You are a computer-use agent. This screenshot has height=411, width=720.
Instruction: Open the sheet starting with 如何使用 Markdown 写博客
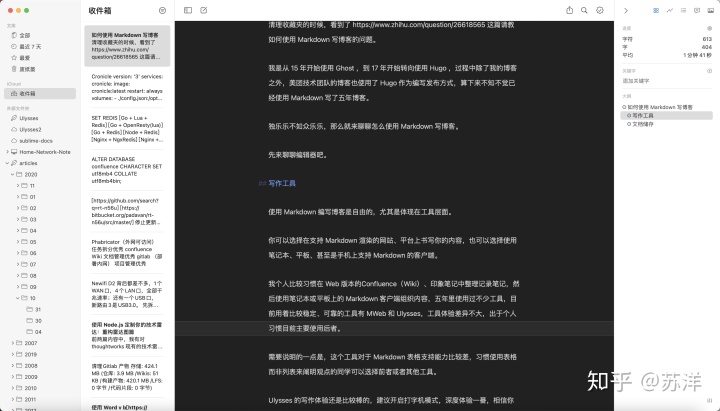[127, 46]
